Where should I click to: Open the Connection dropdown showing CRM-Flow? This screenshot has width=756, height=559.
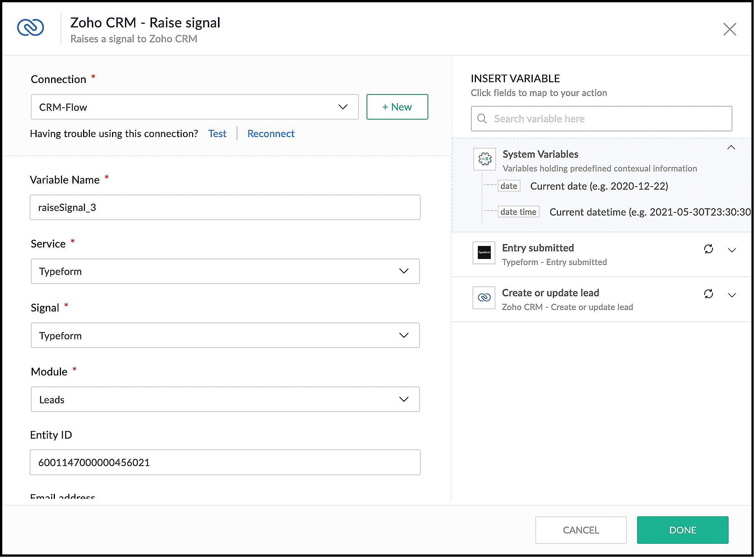click(x=194, y=107)
